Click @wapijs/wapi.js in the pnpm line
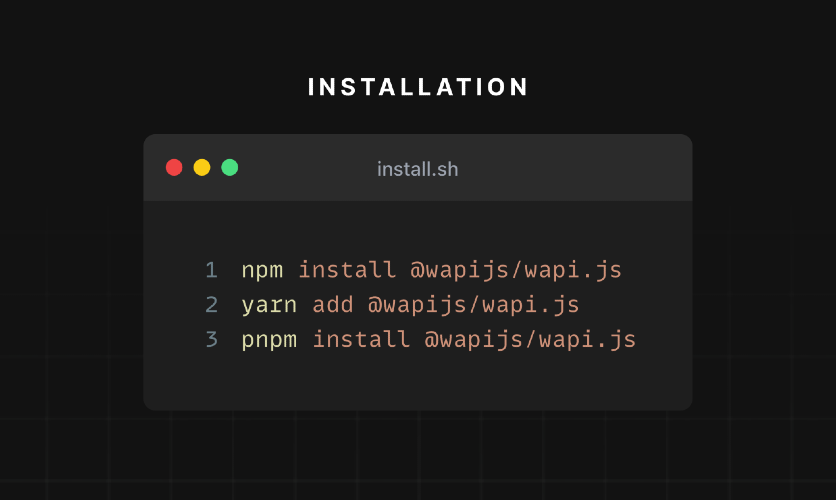Screen dimensions: 836x500 [x=530, y=340]
